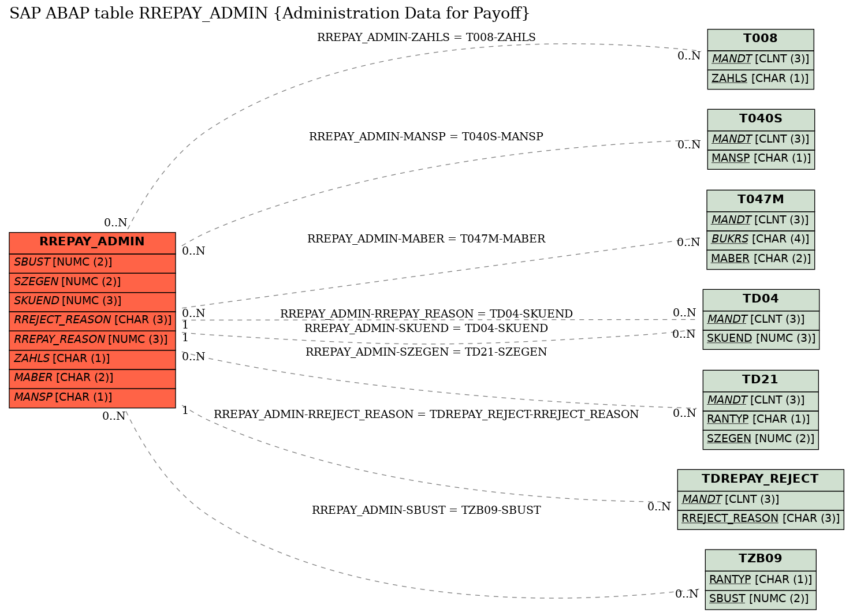Select the MABER [CHAR (2)] field in RREPAY_ADMIN
Screen dimensions: 853x616
pyautogui.click(x=92, y=378)
